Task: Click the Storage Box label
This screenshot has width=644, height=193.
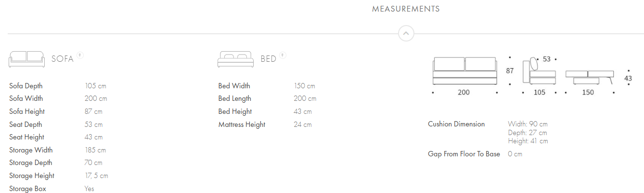Action: (28, 189)
